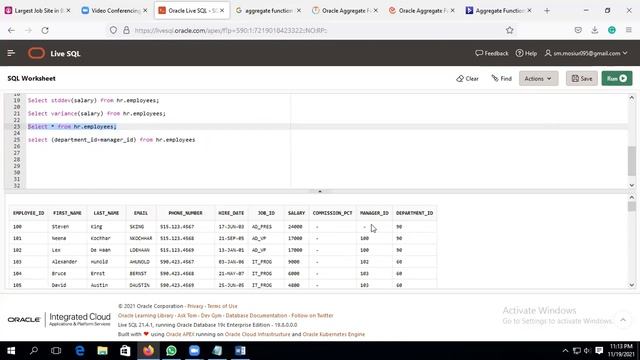Click scroll to top arrow button

pyautogui.click(x=623, y=320)
